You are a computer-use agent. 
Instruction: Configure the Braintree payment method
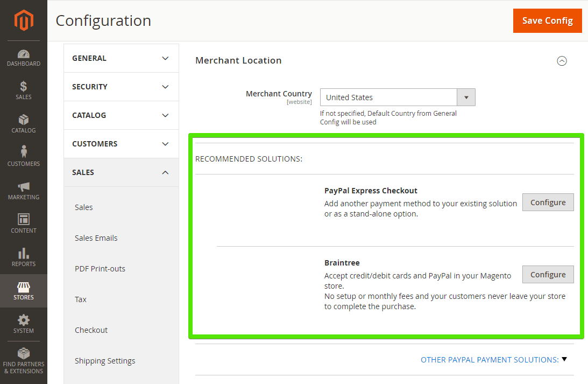tap(548, 274)
